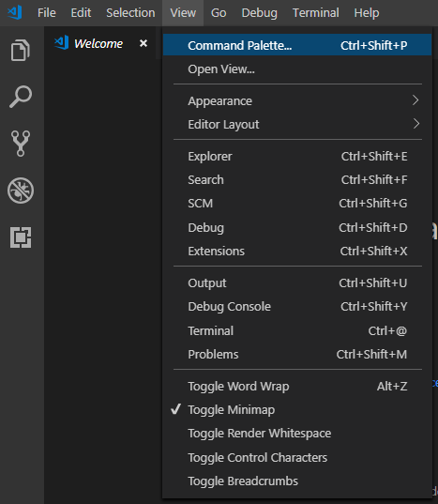Open the Extensions icon in activity bar

tap(21, 237)
